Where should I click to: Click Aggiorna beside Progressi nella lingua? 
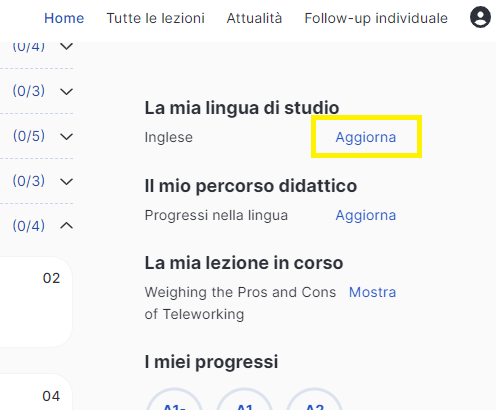click(366, 215)
